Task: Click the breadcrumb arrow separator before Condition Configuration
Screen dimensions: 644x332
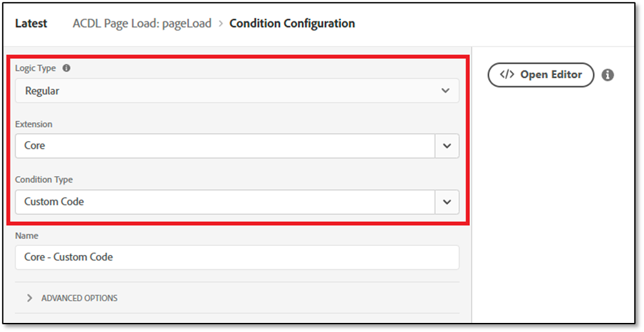Action: click(x=220, y=24)
